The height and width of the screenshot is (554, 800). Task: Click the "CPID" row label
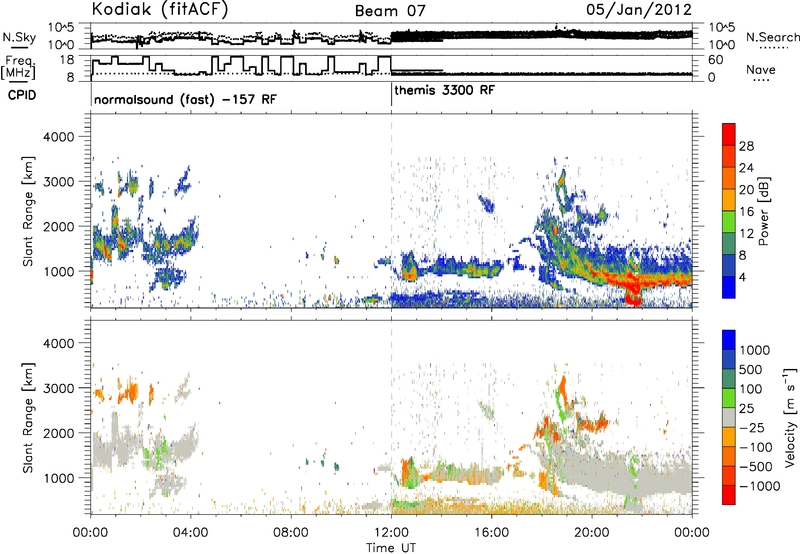pyautogui.click(x=22, y=95)
